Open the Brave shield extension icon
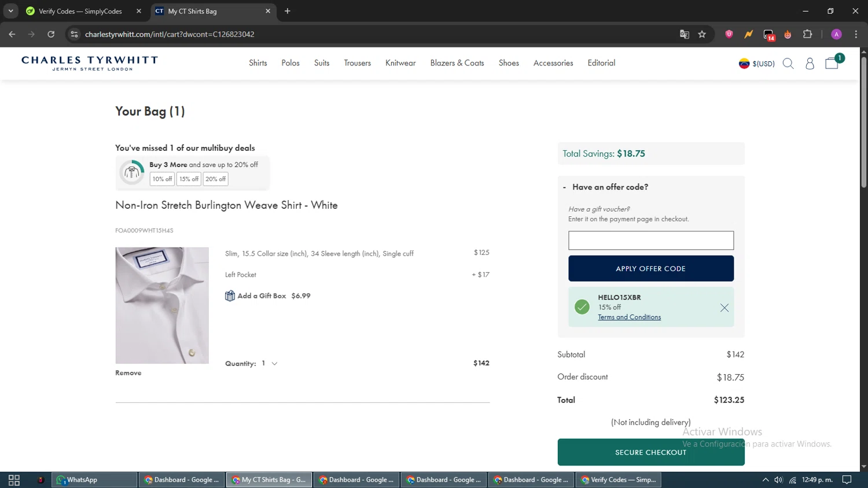 click(729, 34)
